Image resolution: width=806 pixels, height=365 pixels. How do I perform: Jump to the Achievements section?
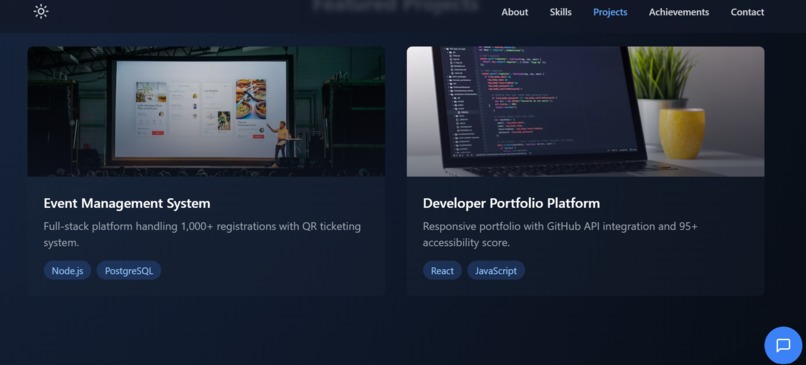(679, 12)
